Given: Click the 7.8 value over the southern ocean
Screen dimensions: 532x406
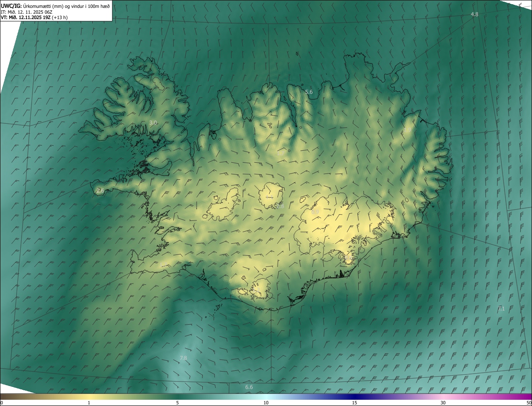Looking at the screenshot, I should coord(183,358).
